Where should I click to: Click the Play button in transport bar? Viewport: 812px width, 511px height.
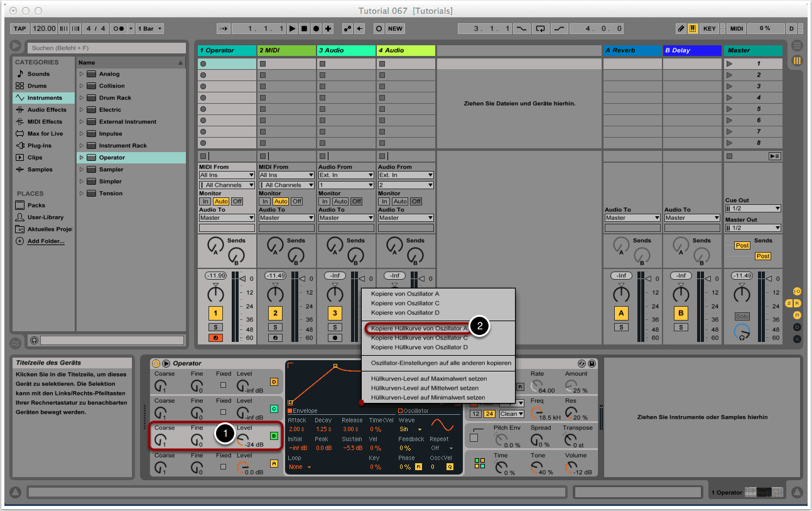pyautogui.click(x=292, y=28)
